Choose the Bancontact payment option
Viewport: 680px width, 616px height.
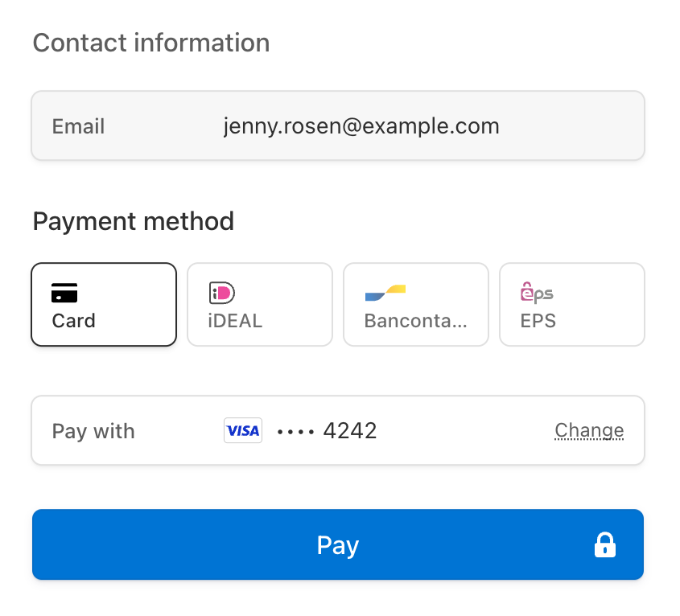pyautogui.click(x=416, y=304)
